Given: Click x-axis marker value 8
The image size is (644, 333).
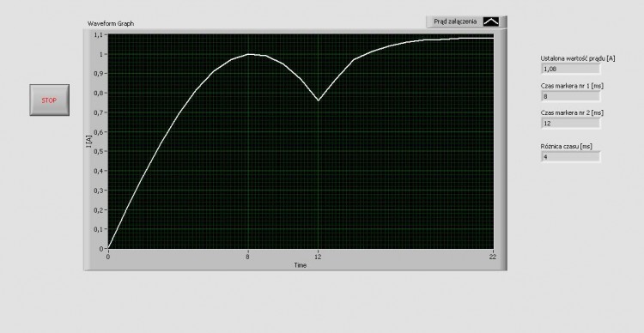Looking at the screenshot, I should point(247,257).
